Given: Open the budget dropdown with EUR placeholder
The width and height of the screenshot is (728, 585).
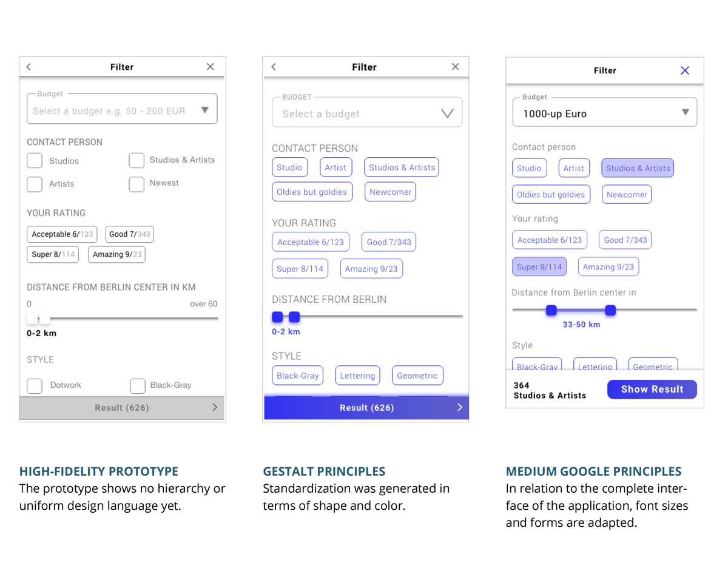Looking at the screenshot, I should 204,110.
